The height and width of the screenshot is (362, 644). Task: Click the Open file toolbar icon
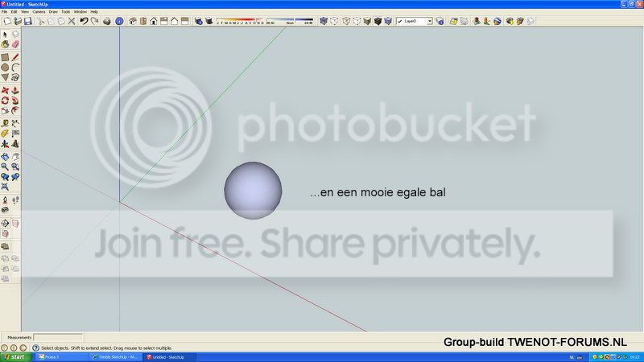pos(18,21)
